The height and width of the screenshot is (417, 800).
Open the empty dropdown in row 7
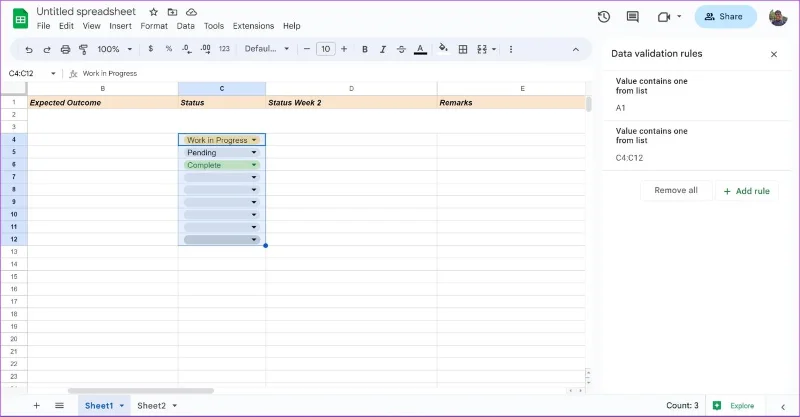coord(254,177)
